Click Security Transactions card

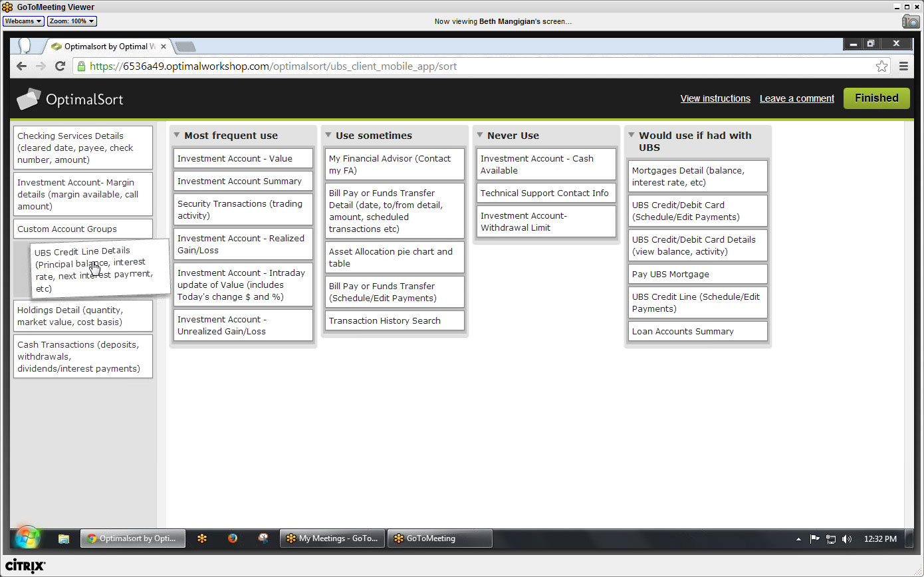[243, 209]
